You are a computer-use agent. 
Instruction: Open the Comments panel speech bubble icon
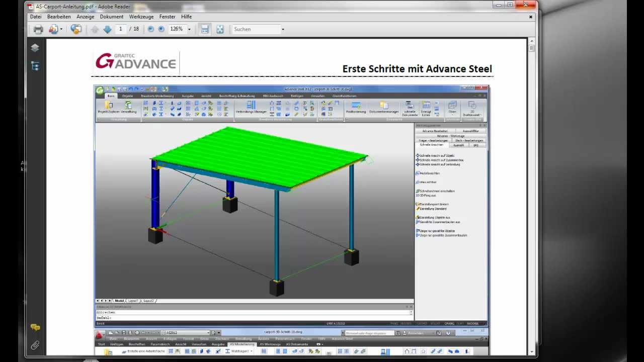pos(35,327)
